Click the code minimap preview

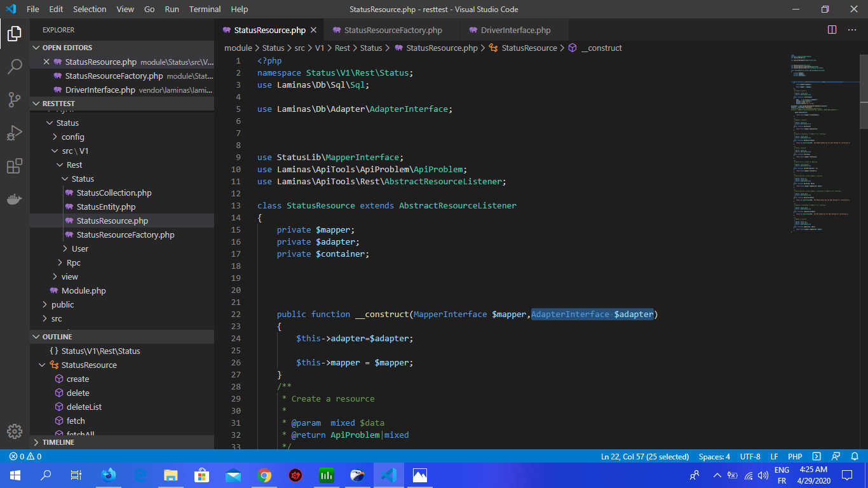coord(820,140)
